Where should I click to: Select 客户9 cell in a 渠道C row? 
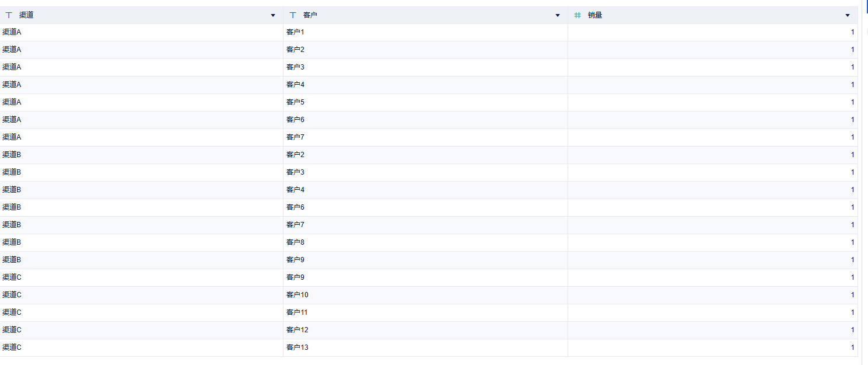click(425, 277)
